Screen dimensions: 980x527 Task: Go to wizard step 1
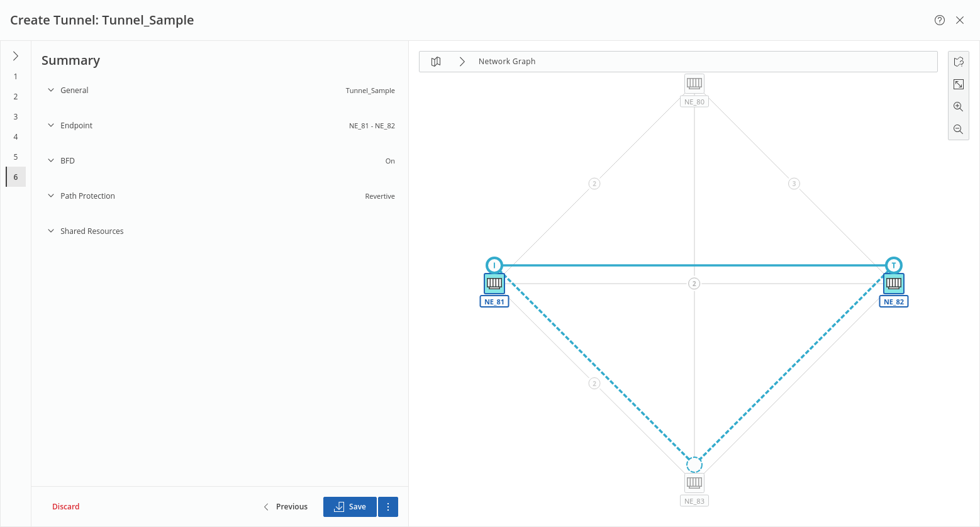click(16, 77)
